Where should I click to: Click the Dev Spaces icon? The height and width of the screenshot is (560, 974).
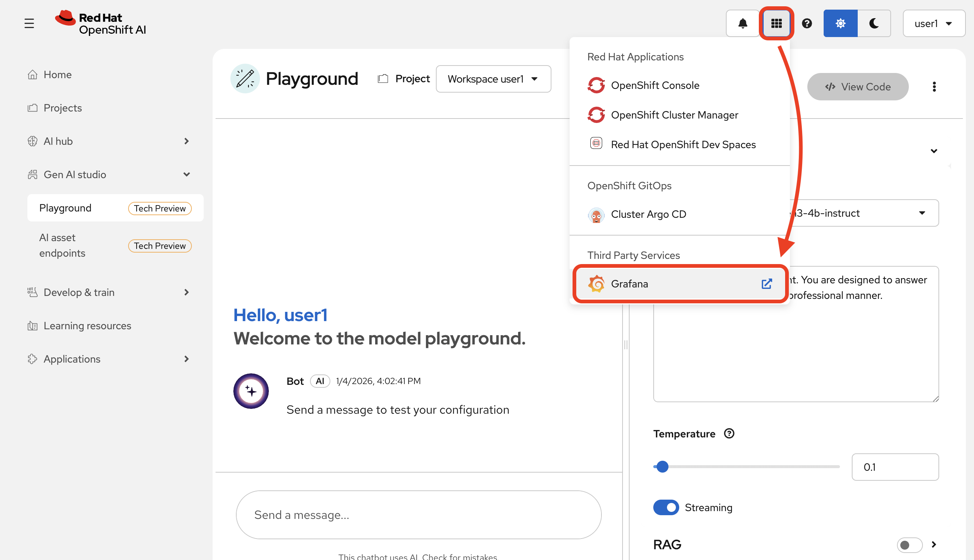pos(596,143)
